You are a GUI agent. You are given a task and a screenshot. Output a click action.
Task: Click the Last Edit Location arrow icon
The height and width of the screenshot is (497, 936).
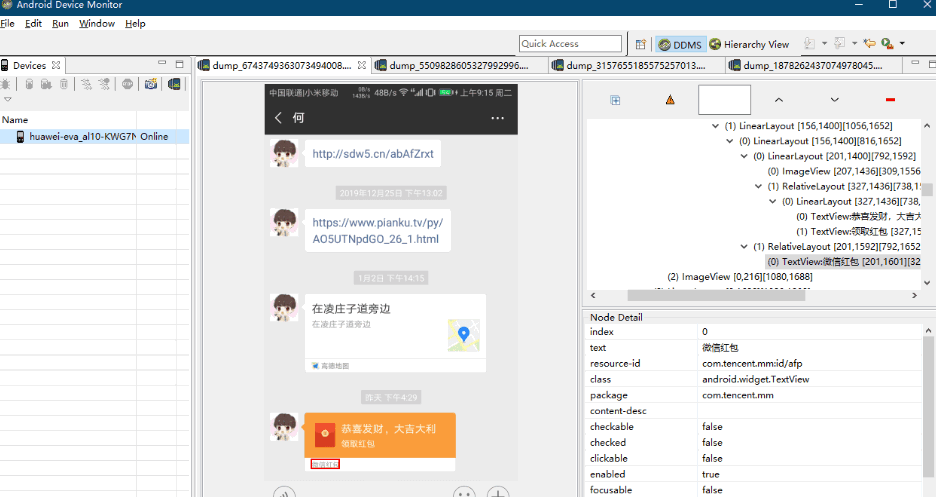[870, 43]
